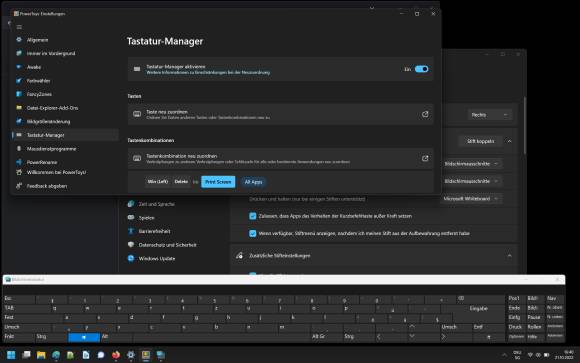Click the network icon in system tray
Image resolution: width=580 pixels, height=363 pixels.
point(530,355)
